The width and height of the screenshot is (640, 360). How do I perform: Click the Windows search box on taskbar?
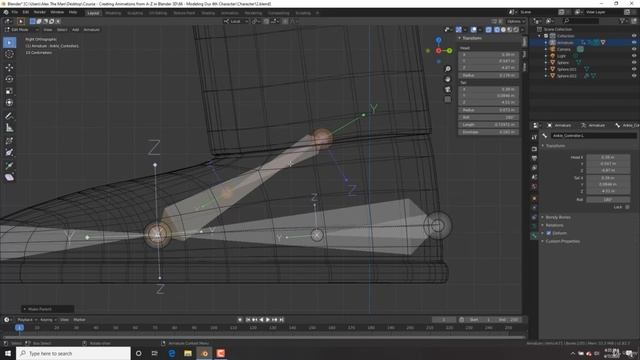click(x=74, y=353)
